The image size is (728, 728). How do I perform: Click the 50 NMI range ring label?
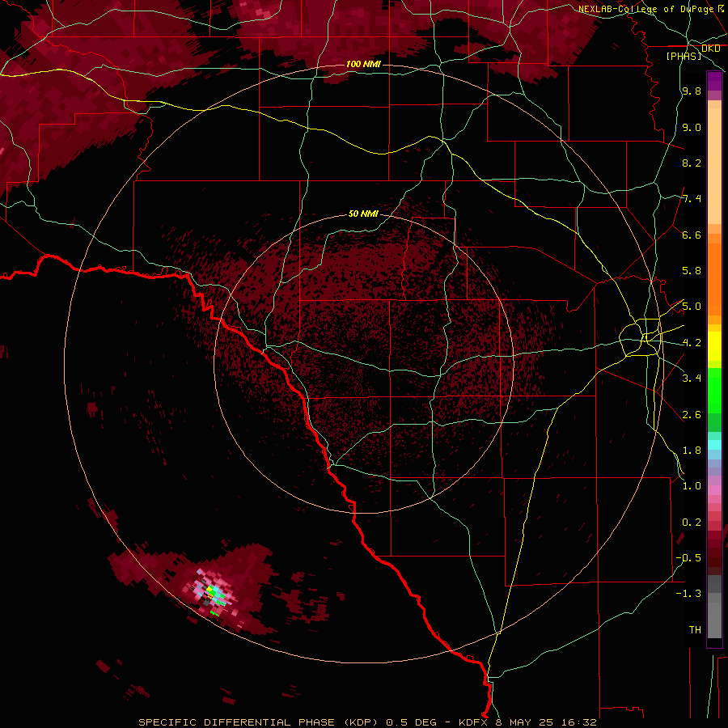pyautogui.click(x=363, y=214)
